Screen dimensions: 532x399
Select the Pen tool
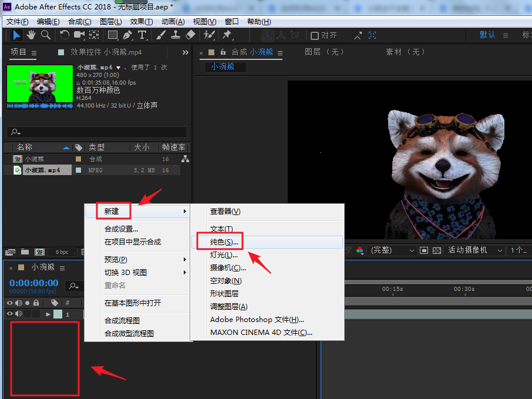(x=127, y=35)
